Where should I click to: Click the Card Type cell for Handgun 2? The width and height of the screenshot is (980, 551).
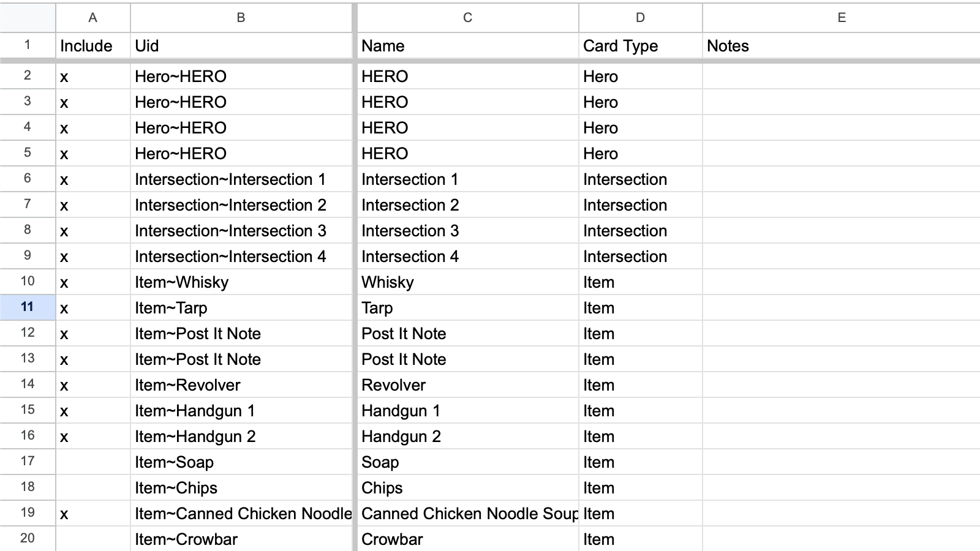(x=640, y=437)
